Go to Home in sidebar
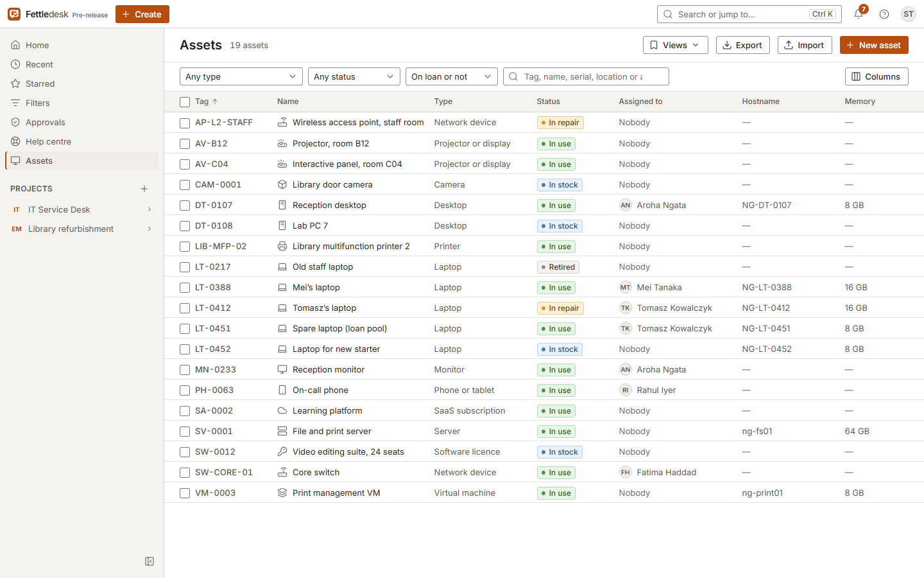924x578 pixels. click(x=81, y=45)
